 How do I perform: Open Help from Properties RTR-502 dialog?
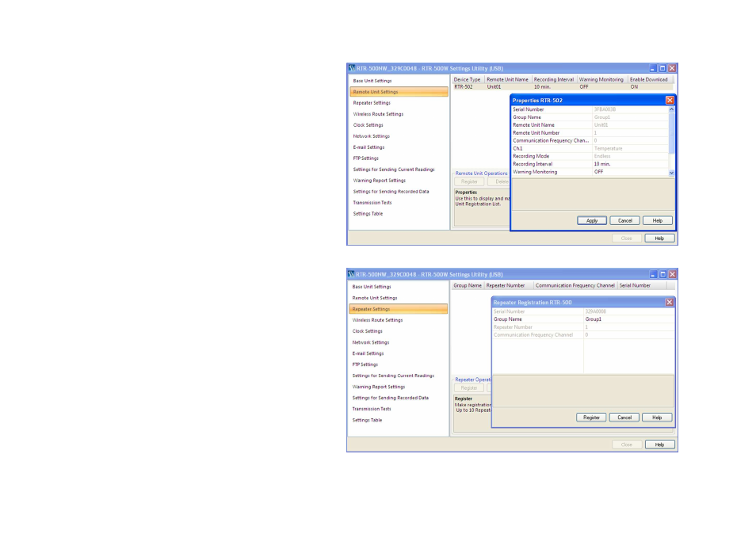[x=657, y=221]
